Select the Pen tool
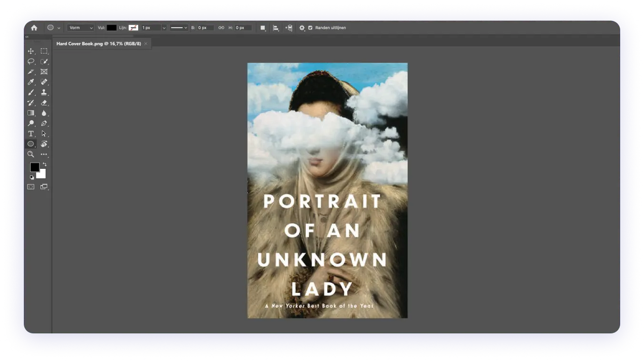This screenshot has width=644, height=361. pos(44,124)
